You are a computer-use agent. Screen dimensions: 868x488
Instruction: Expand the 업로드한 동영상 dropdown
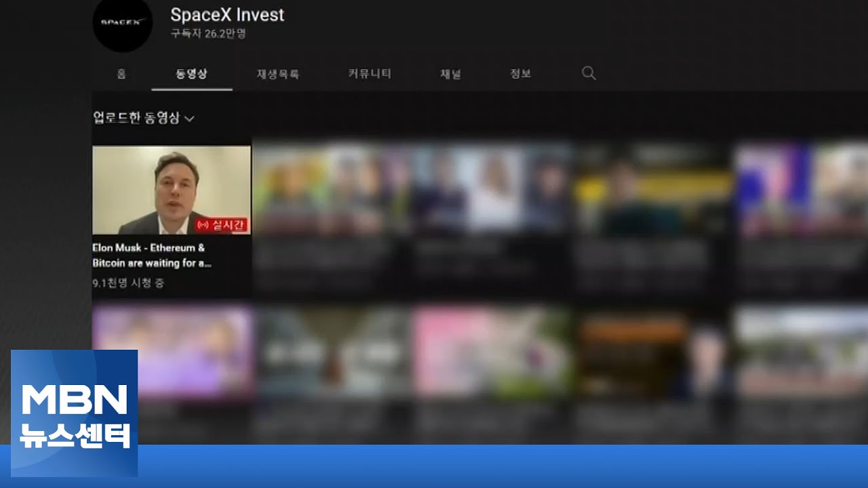click(144, 118)
